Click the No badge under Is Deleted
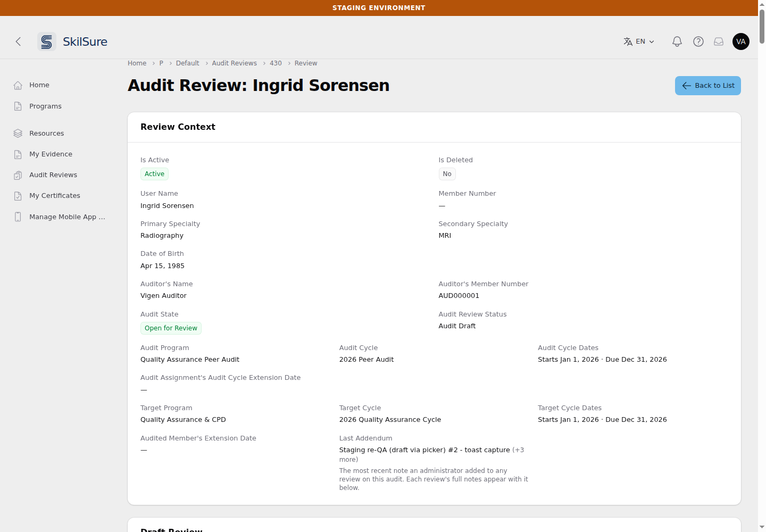 tap(447, 174)
